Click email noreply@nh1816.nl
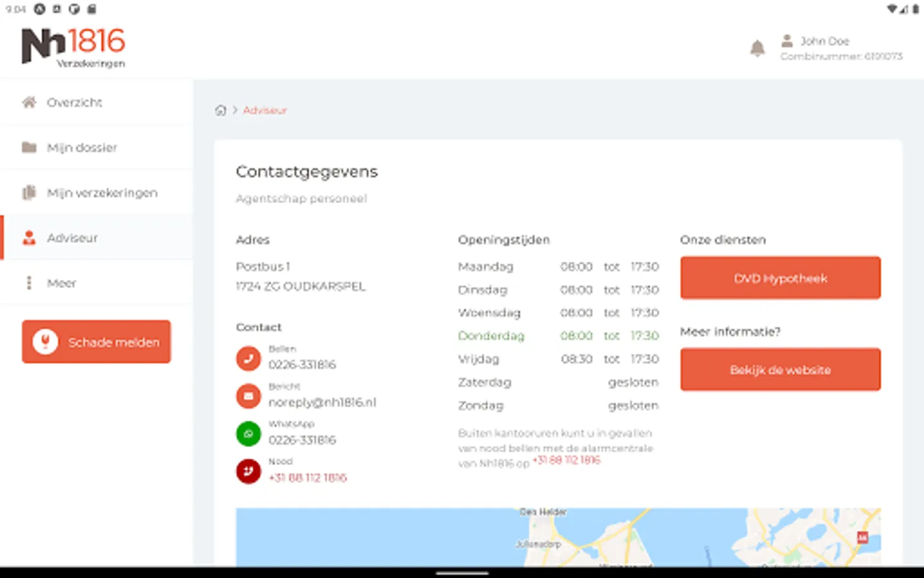924x578 pixels. point(322,403)
